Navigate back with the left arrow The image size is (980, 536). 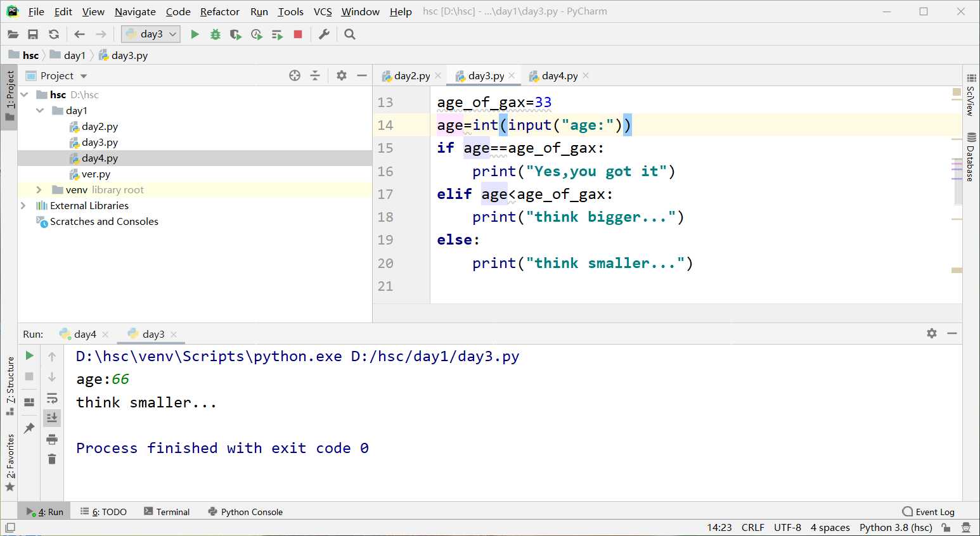pos(79,34)
